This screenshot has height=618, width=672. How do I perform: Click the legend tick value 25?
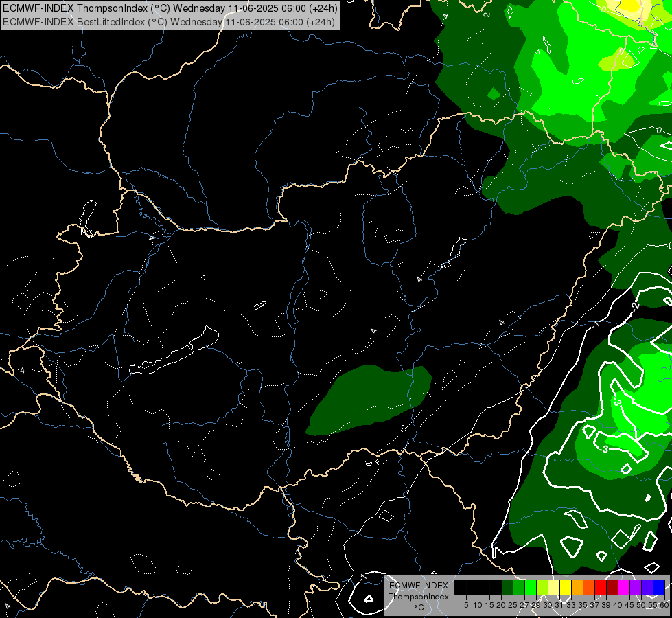(513, 605)
